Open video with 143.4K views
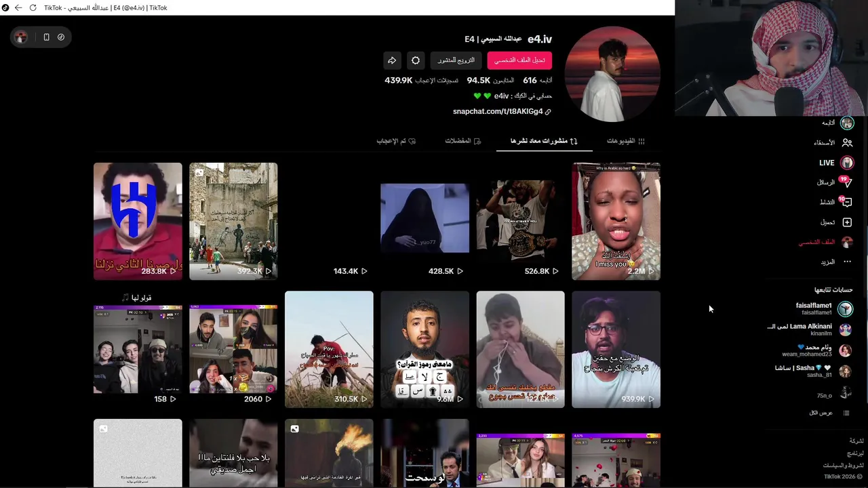 click(329, 221)
